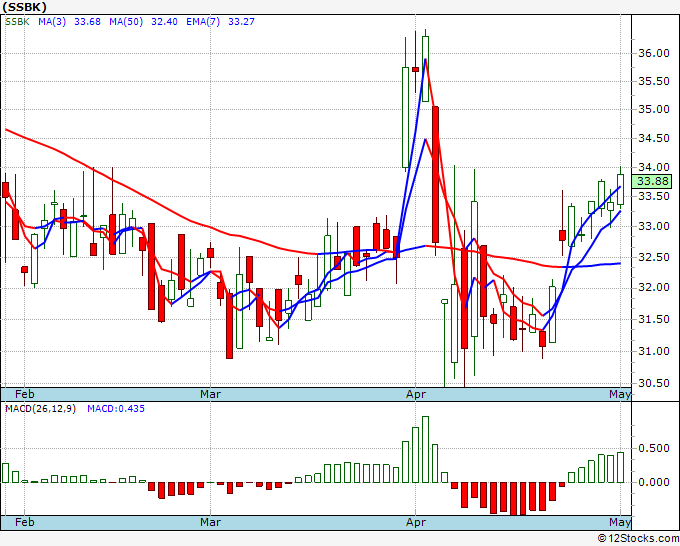
Task: Click the MA(3) value 33.68
Action: click(x=87, y=22)
